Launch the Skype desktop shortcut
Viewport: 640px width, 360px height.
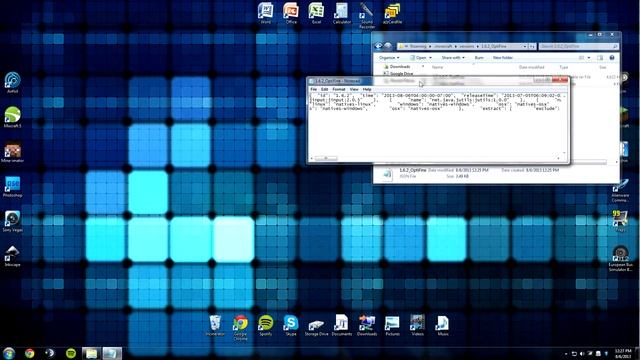click(291, 325)
